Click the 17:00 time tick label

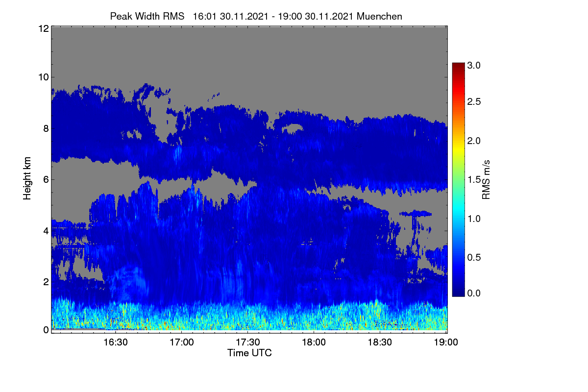click(x=182, y=343)
